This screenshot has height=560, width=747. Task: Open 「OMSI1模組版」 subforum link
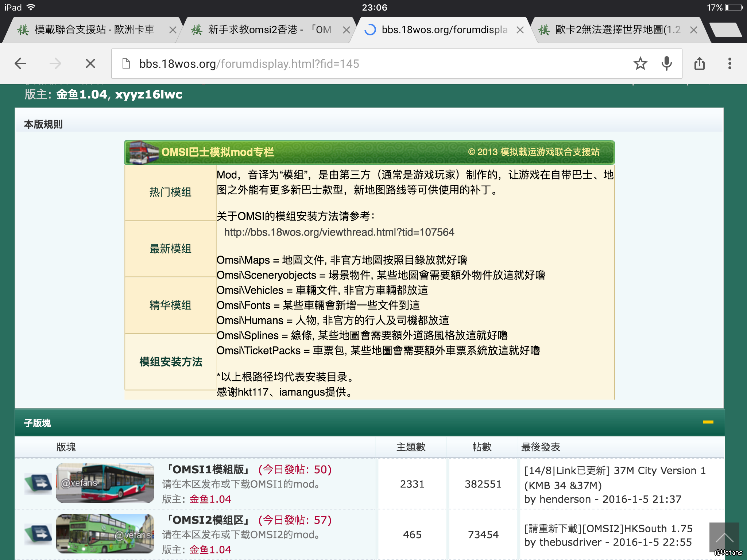[209, 469]
